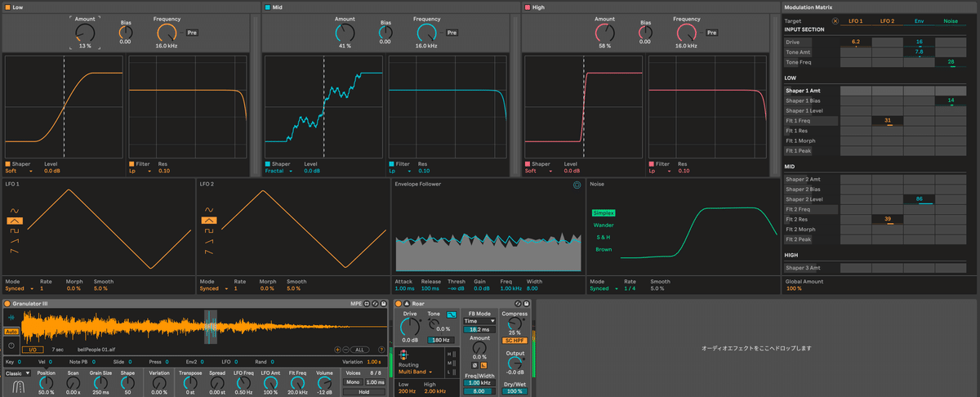Choose the Brown noise type
Image resolution: width=980 pixels, height=397 pixels.
click(x=604, y=249)
